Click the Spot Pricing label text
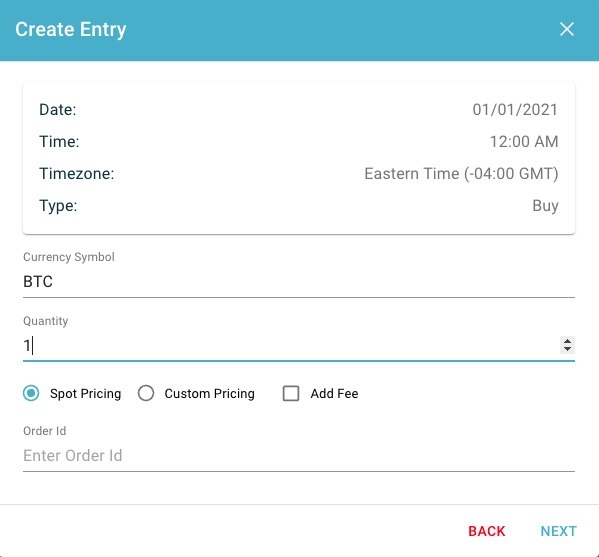The height and width of the screenshot is (557, 599). pyautogui.click(x=86, y=393)
